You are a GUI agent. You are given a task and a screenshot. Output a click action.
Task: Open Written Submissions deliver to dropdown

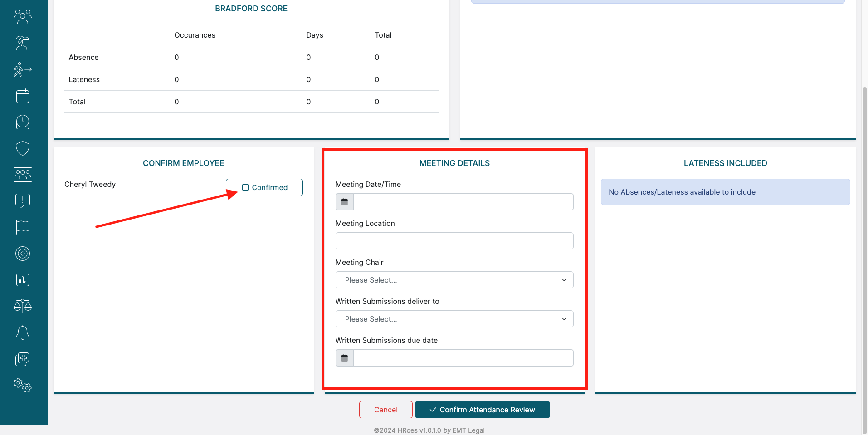click(x=454, y=319)
